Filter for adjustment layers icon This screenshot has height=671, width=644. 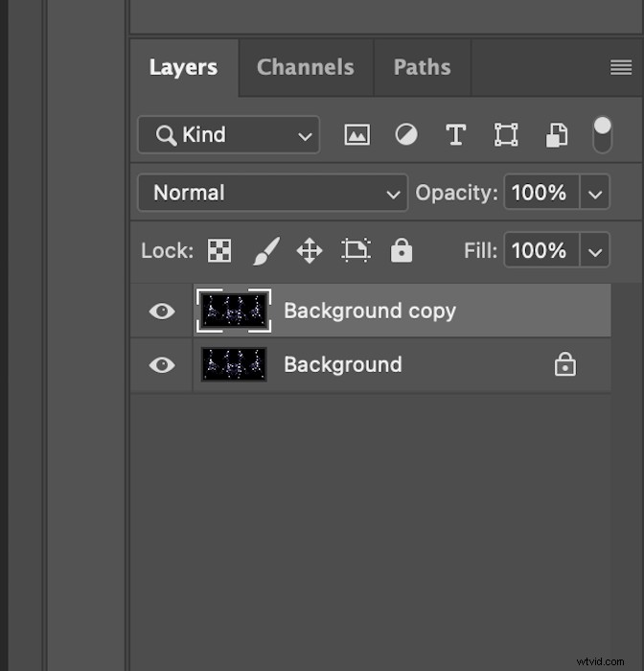406,135
